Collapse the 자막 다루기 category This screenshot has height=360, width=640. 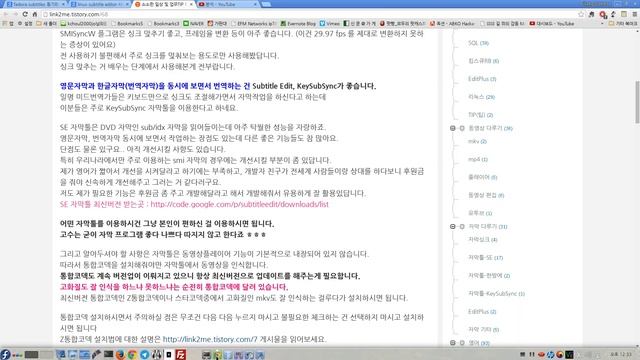pyautogui.click(x=453, y=227)
